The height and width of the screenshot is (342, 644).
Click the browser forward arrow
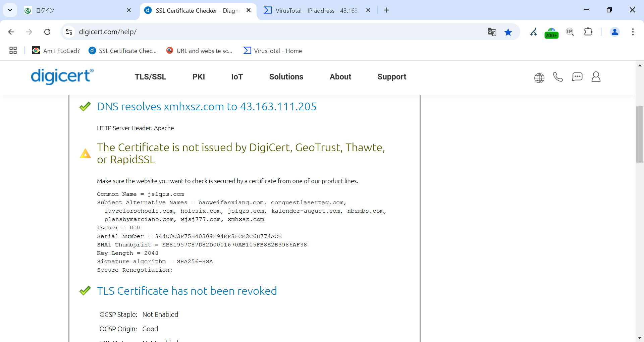click(29, 32)
